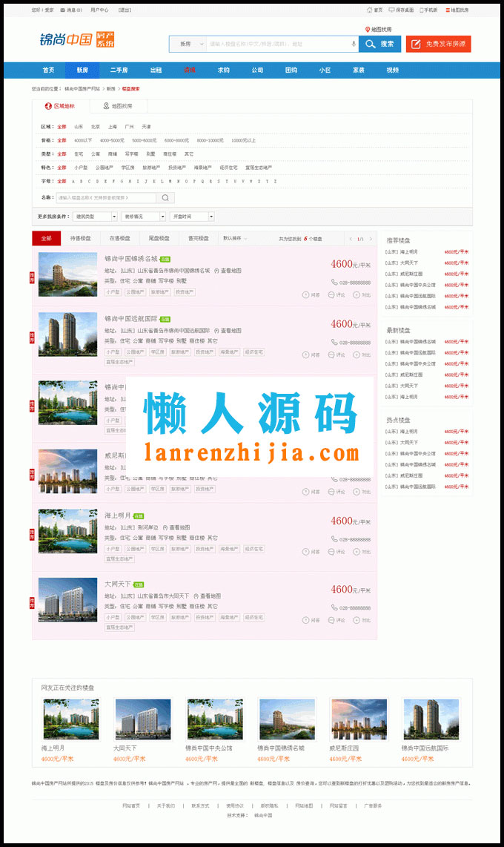
Task: Switch to the 在售楼盘 tab
Action: (120, 238)
